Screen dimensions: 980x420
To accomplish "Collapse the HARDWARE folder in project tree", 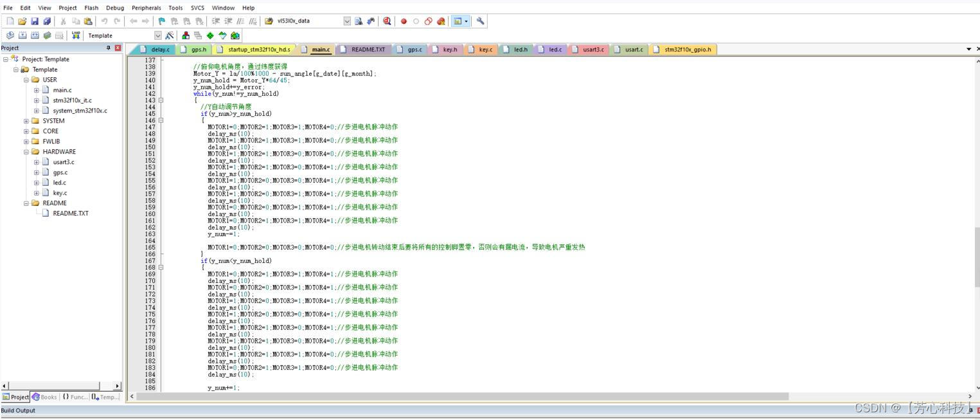I will [x=26, y=152].
